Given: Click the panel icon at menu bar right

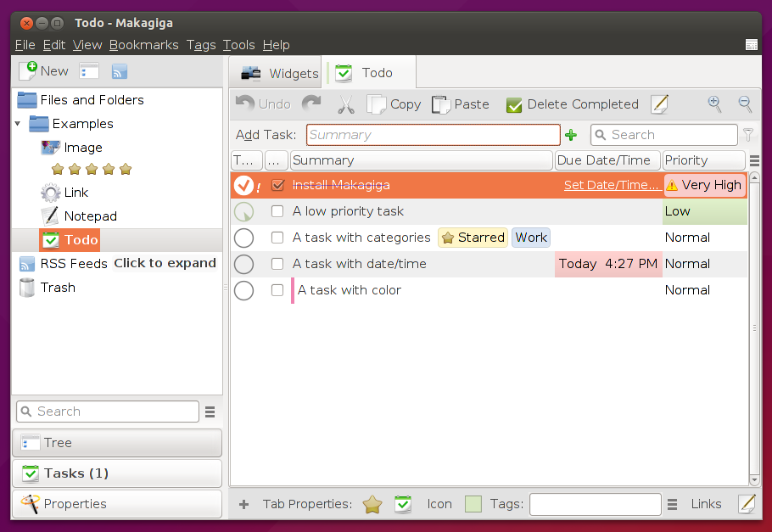Looking at the screenshot, I should click(x=752, y=45).
